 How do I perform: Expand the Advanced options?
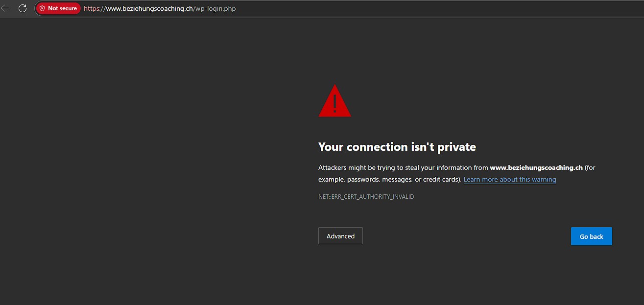tap(340, 236)
